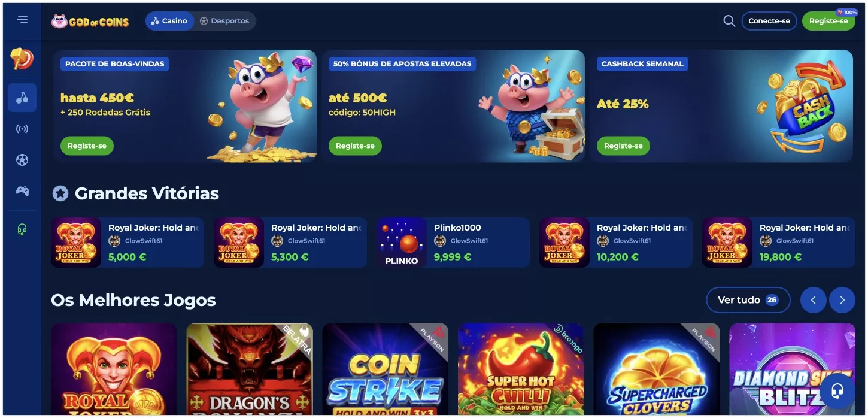Viewport: 868px width, 418px height.
Task: Show previous games with left arrow
Action: (814, 300)
